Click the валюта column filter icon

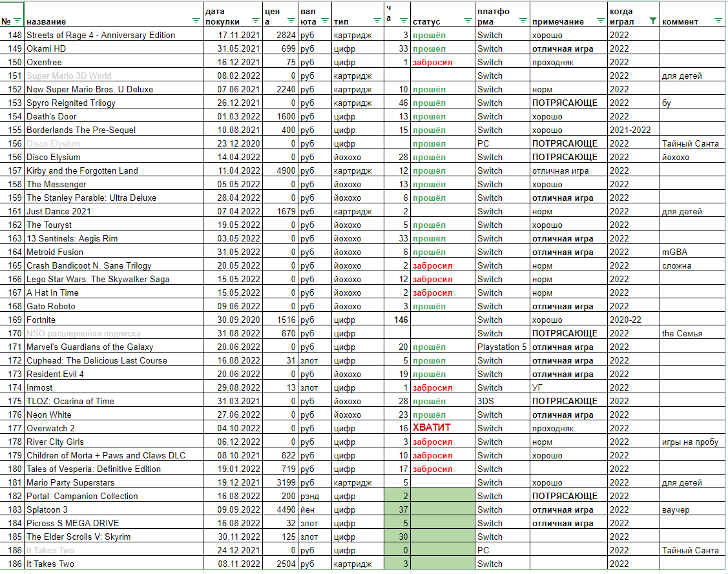pyautogui.click(x=325, y=21)
